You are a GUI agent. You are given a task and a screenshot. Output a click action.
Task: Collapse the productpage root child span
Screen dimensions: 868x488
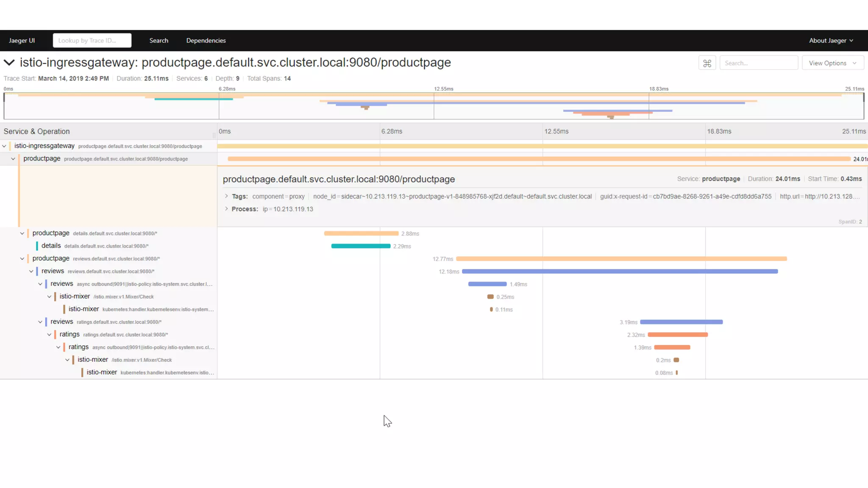(13, 159)
